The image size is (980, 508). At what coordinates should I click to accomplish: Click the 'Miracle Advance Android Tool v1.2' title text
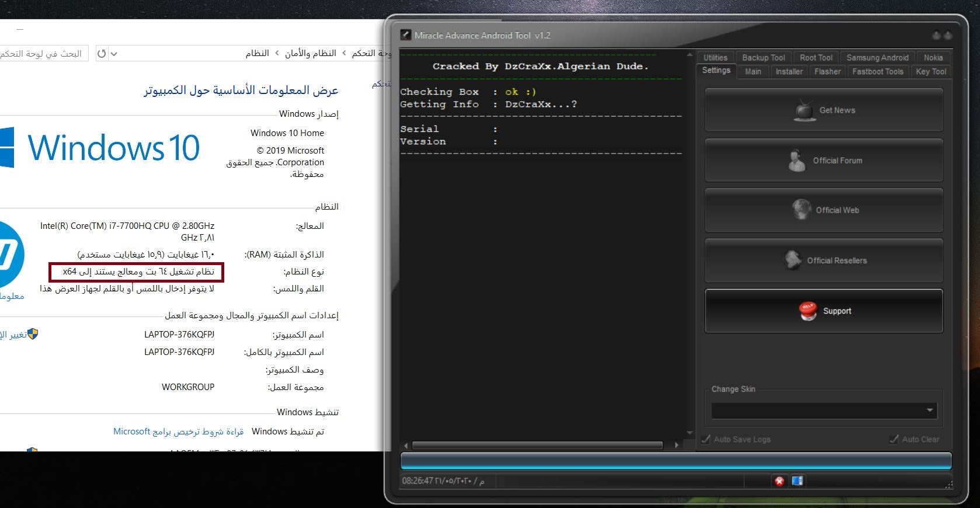(x=482, y=36)
